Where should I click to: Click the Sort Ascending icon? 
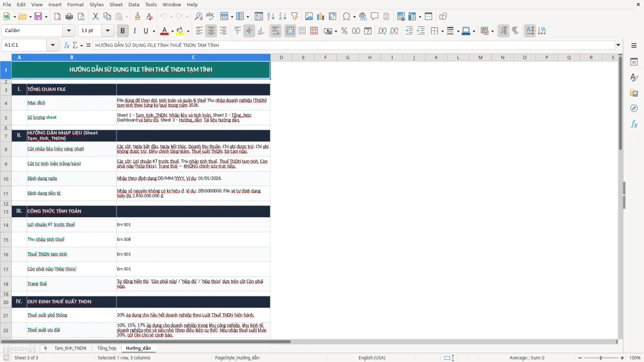(x=270, y=17)
